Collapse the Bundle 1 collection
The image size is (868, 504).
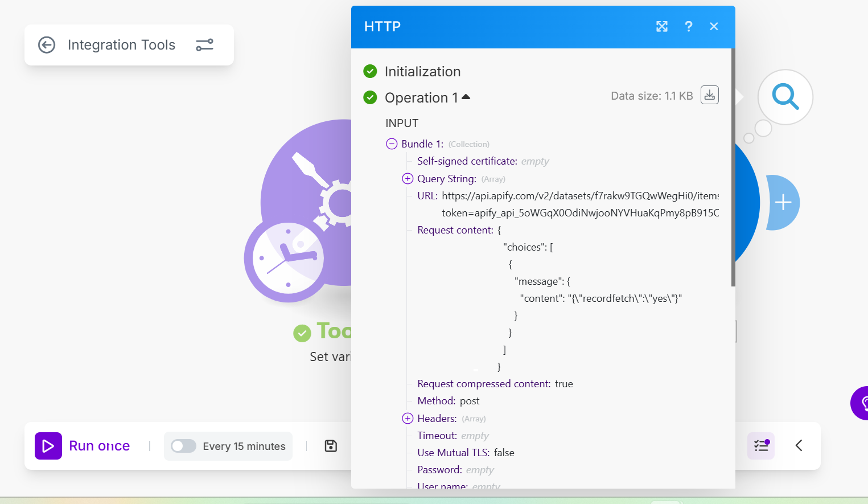(392, 144)
